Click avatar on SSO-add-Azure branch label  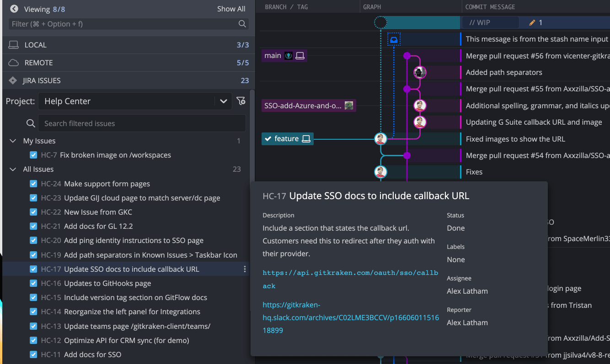tap(349, 106)
